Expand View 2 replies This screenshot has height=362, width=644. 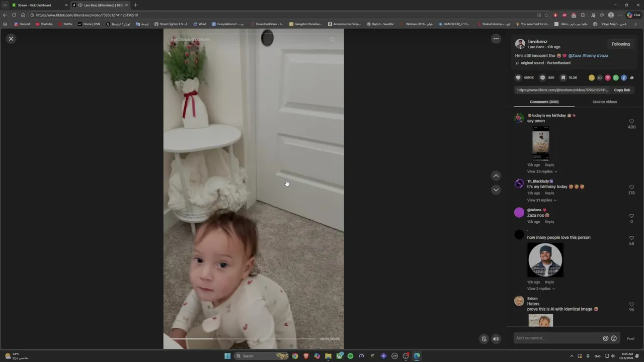(541, 289)
